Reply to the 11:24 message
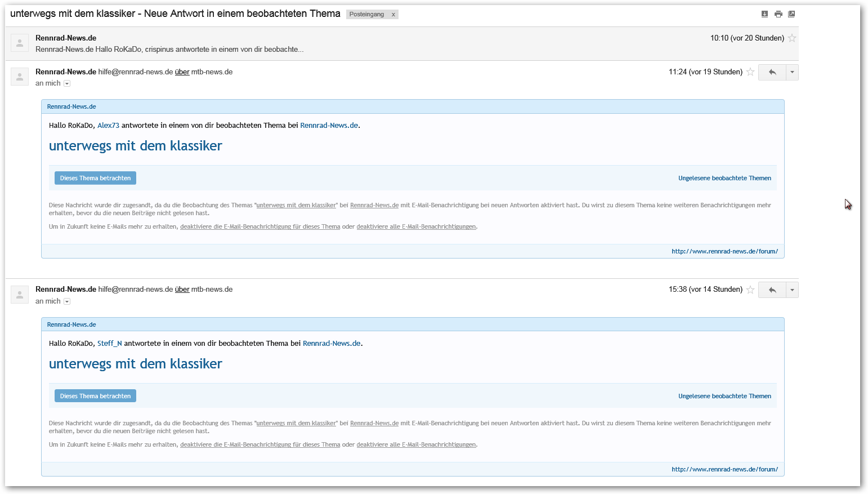Image resolution: width=868 pixels, height=494 pixels. pyautogui.click(x=772, y=72)
